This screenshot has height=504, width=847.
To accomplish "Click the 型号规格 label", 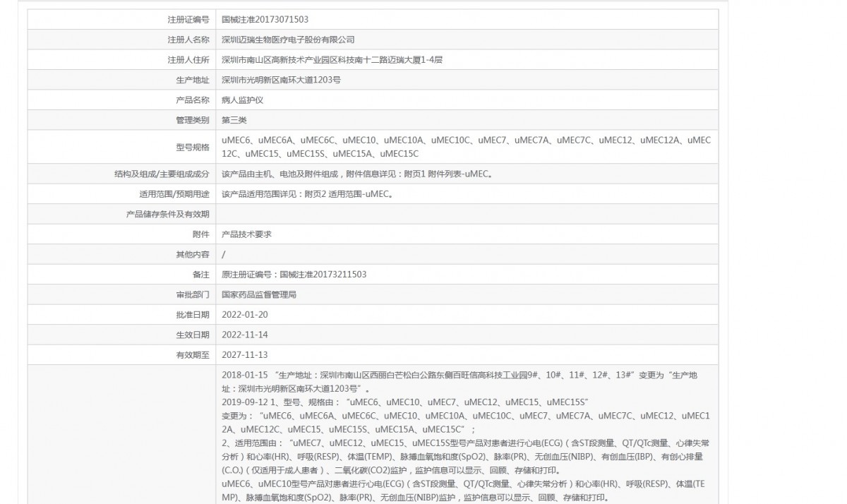I will pos(192,147).
